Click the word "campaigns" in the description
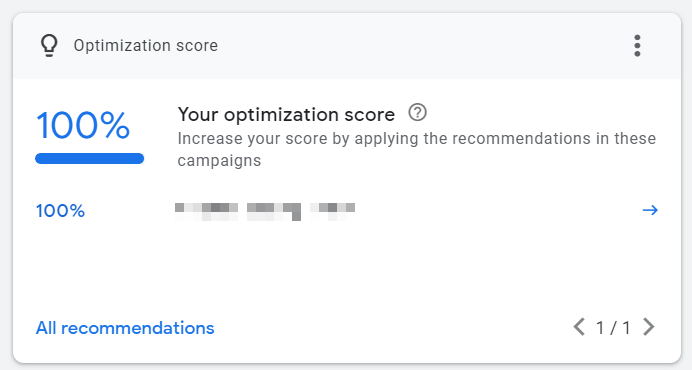The image size is (692, 370). 219,161
